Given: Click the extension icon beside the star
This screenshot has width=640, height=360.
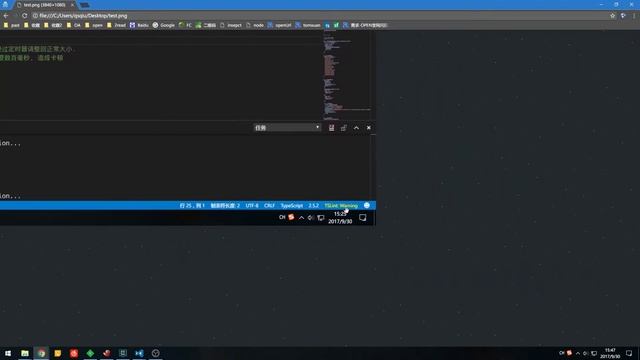Looking at the screenshot, I should pyautogui.click(x=623, y=16).
